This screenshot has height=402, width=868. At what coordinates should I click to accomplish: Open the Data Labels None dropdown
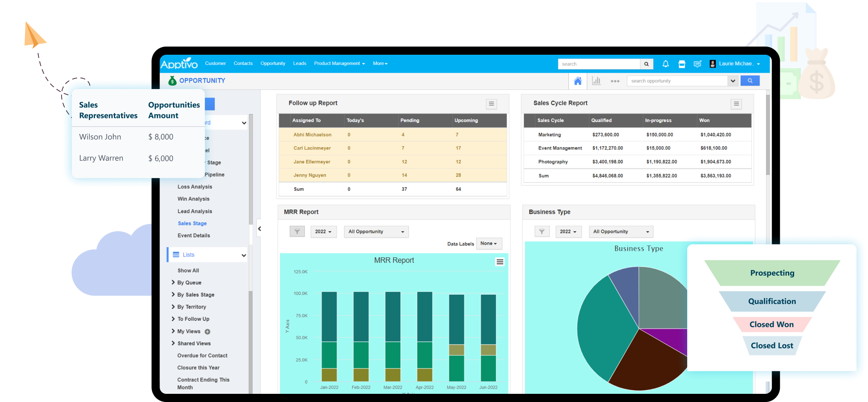tap(488, 243)
